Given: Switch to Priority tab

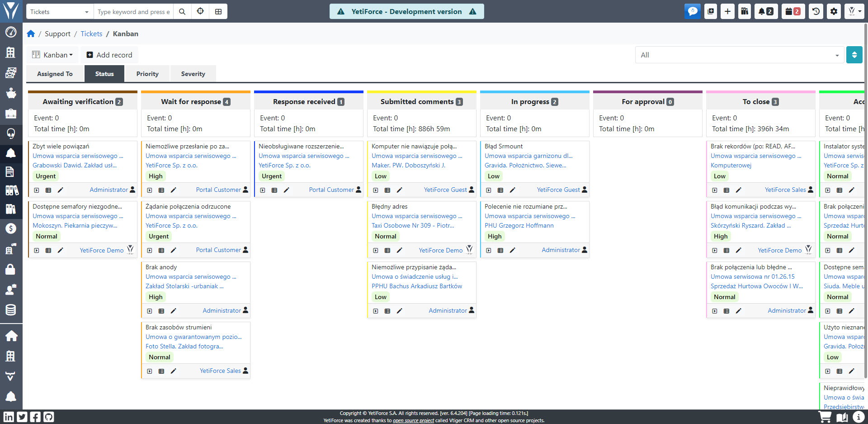Looking at the screenshot, I should (x=147, y=74).
